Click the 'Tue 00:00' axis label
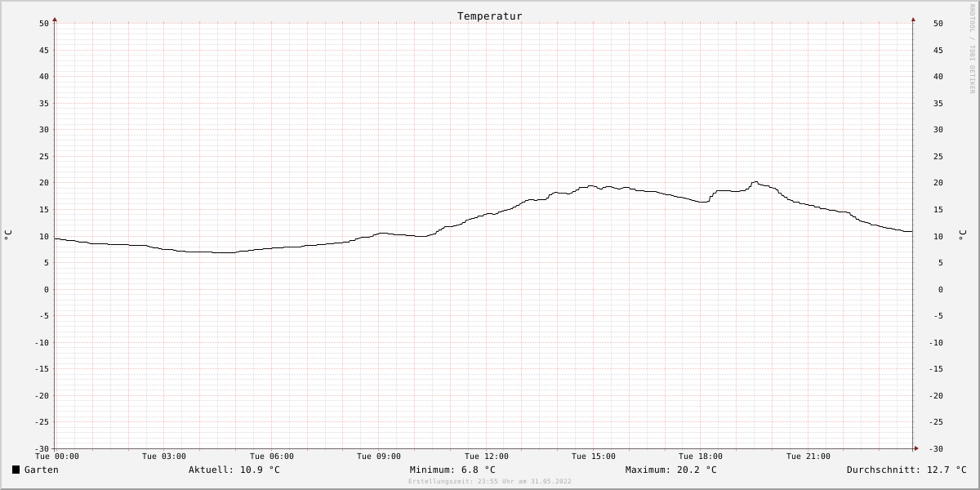The image size is (980, 490). click(57, 457)
